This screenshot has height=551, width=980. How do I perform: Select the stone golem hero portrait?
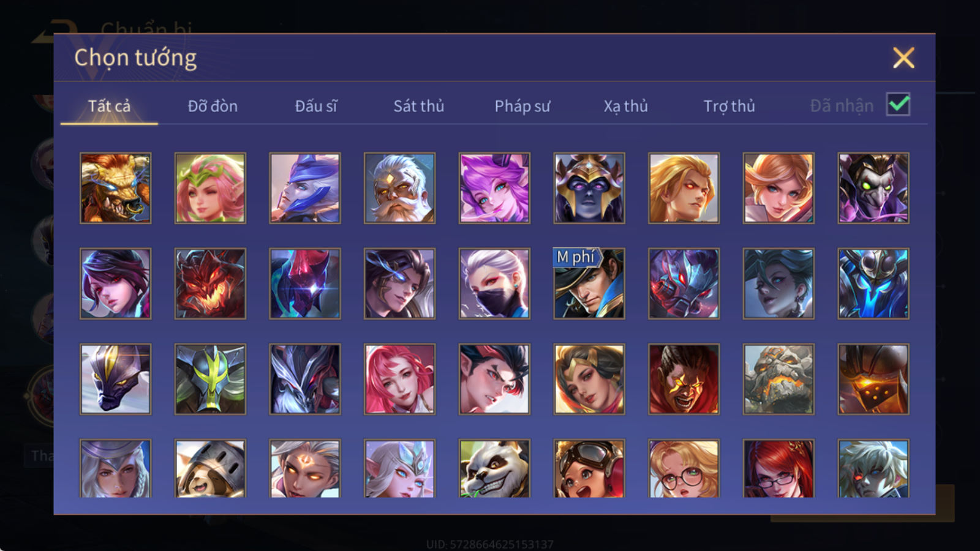[778, 379]
